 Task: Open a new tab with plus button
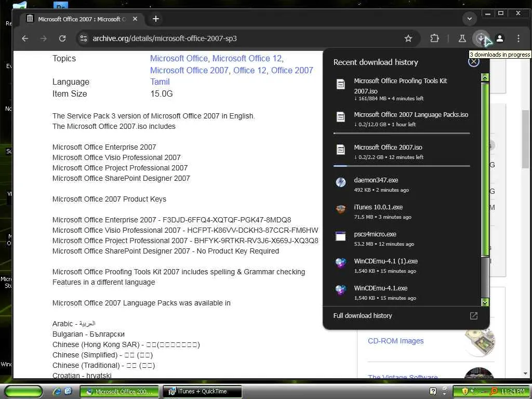coord(156,19)
